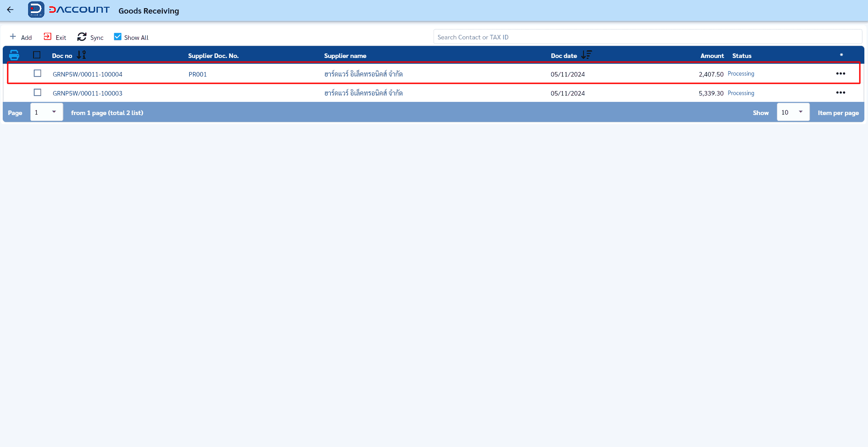The image size is (868, 447).
Task: Click the Amount column header
Action: [x=712, y=56]
